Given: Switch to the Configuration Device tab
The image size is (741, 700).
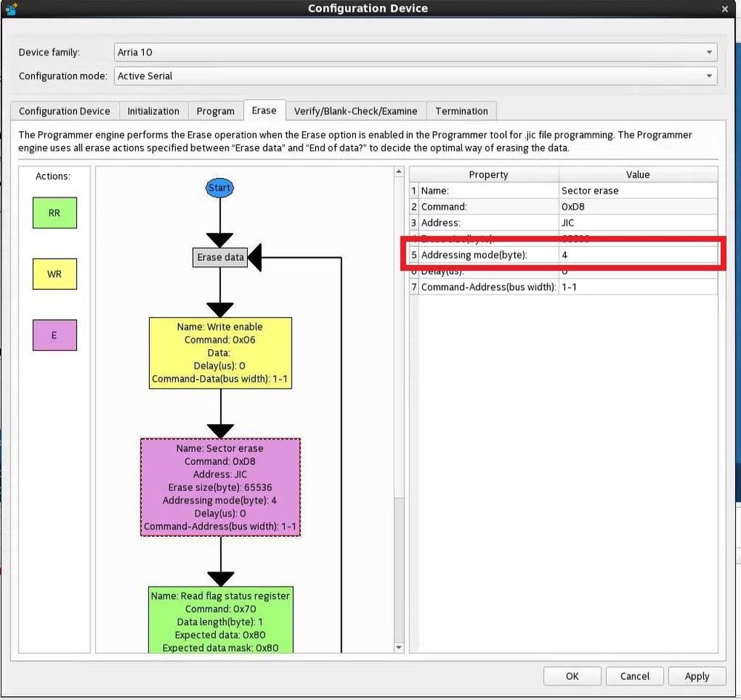Looking at the screenshot, I should (x=65, y=111).
